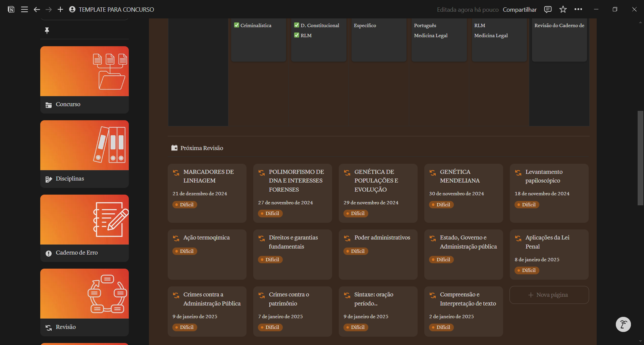Screen dimensions: 644x345
Task: Open the Concurso navigation card
Action: point(85,80)
